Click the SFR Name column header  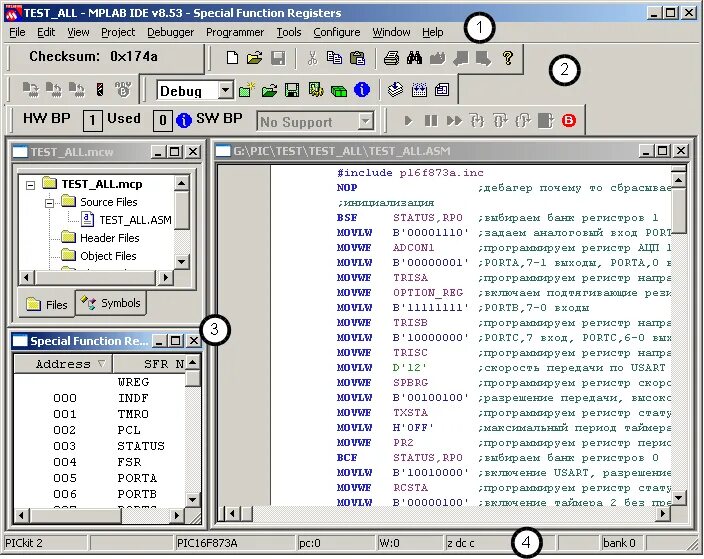coord(149,364)
